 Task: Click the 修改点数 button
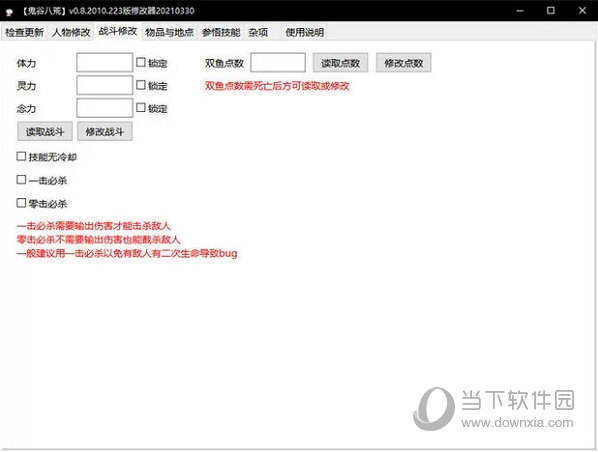point(403,63)
